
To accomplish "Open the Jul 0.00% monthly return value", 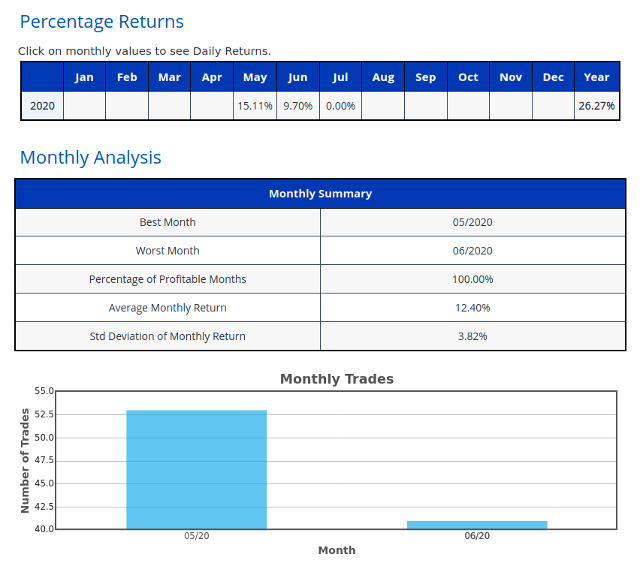I will pos(340,106).
